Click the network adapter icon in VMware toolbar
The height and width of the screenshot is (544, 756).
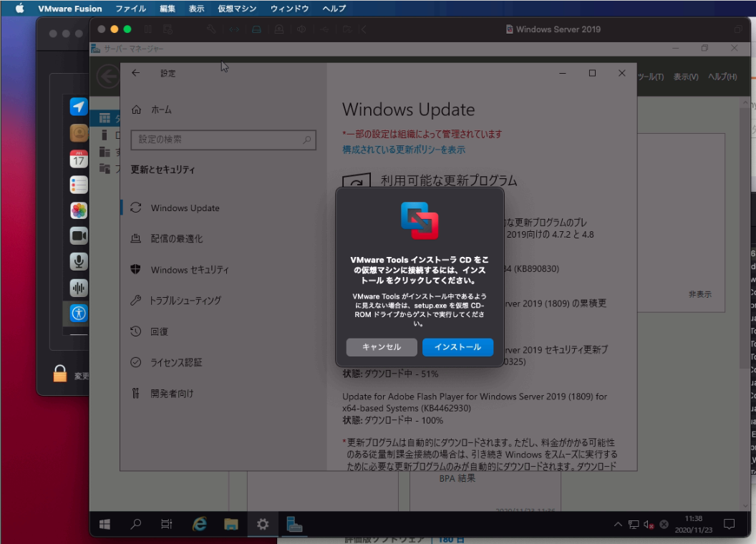pos(234,29)
